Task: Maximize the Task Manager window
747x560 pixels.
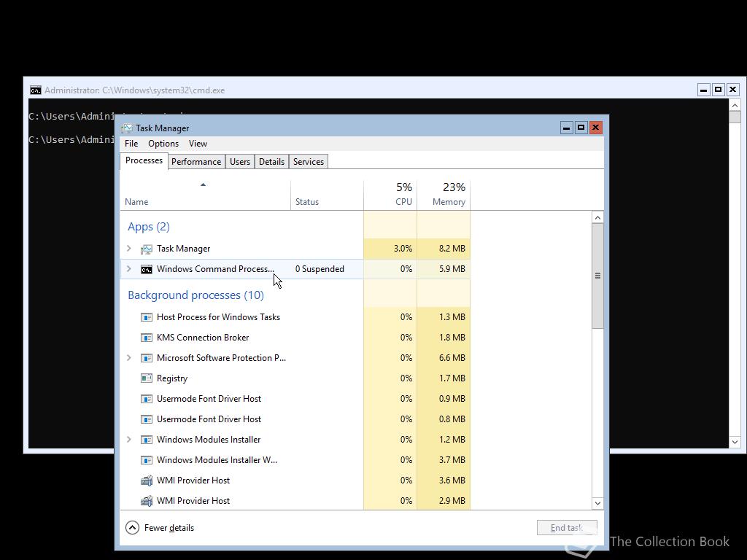Action: [581, 128]
